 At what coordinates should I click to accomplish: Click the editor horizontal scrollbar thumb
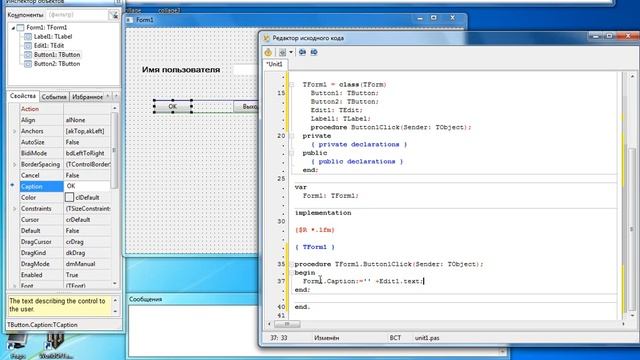(287, 324)
